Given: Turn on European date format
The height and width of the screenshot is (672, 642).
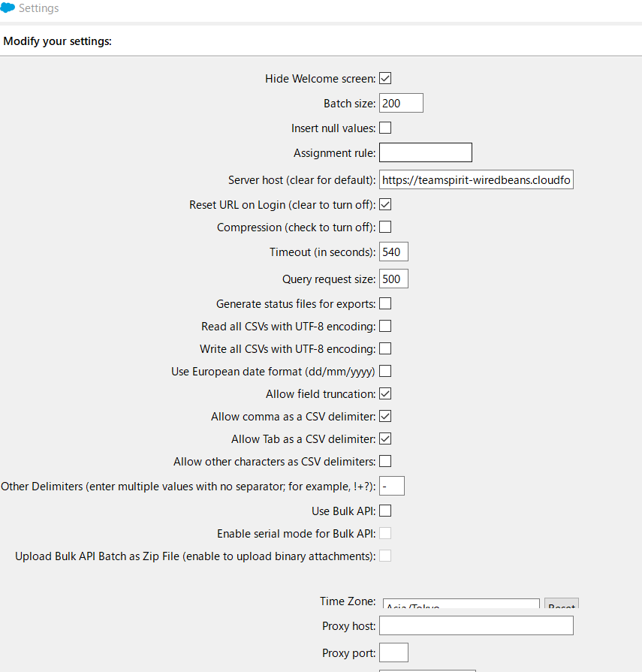Looking at the screenshot, I should pyautogui.click(x=385, y=371).
